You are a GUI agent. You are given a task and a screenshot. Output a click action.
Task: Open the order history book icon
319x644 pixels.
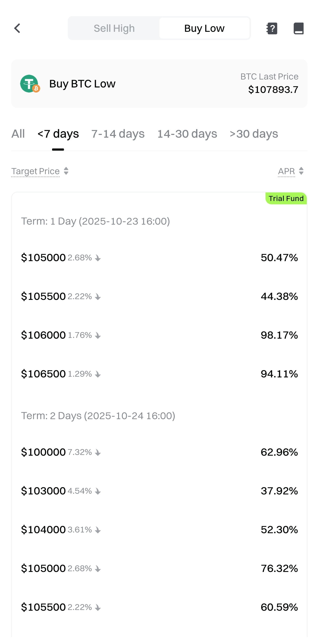point(298,28)
